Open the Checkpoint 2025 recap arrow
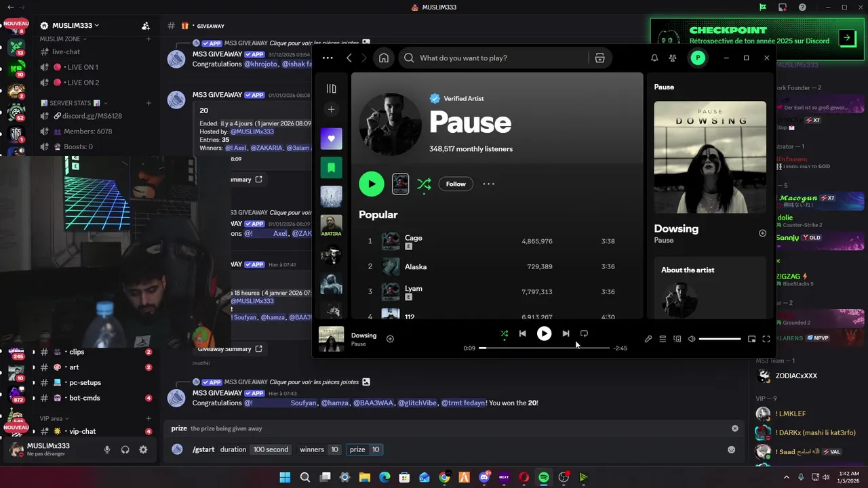Screen dimensions: 868x488 coord(847,39)
